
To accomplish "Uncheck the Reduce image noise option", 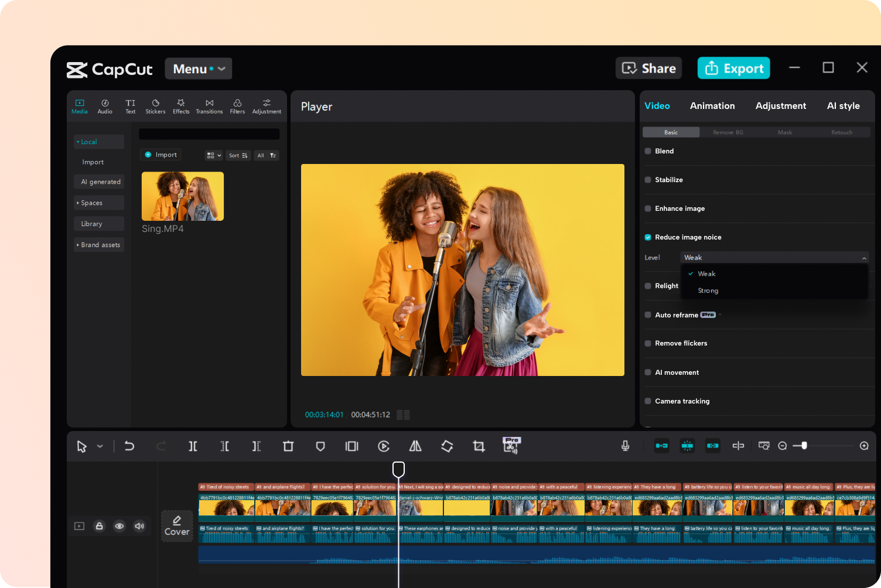I will tap(648, 237).
